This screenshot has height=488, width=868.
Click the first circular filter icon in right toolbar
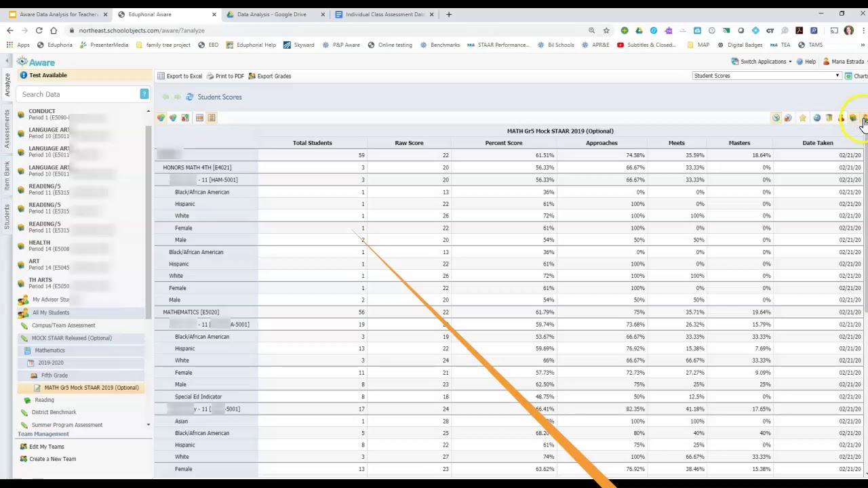point(776,118)
